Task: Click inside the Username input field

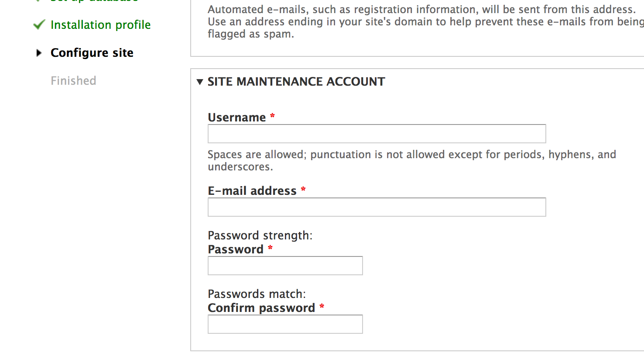Action: (x=377, y=133)
